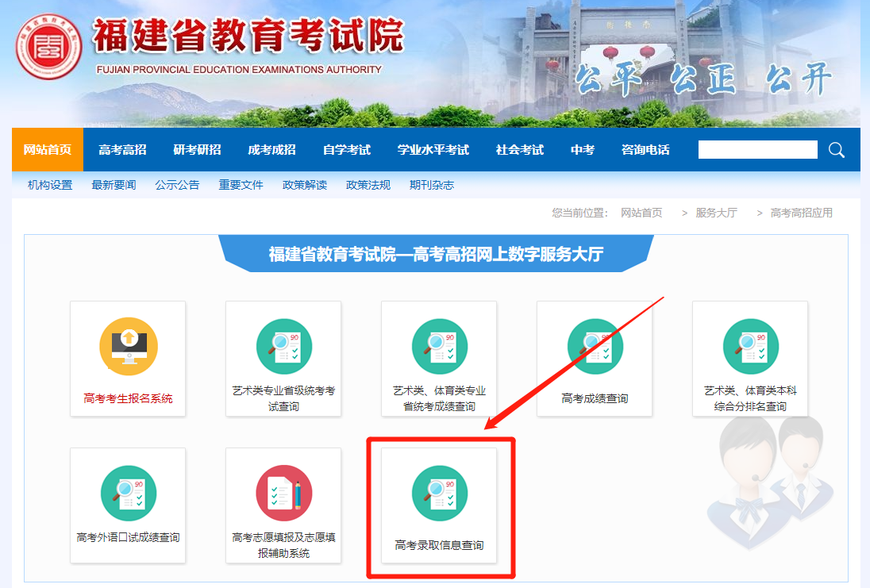This screenshot has height=588, width=870.
Task: Open the 研考研招 navigation menu
Action: 197,149
